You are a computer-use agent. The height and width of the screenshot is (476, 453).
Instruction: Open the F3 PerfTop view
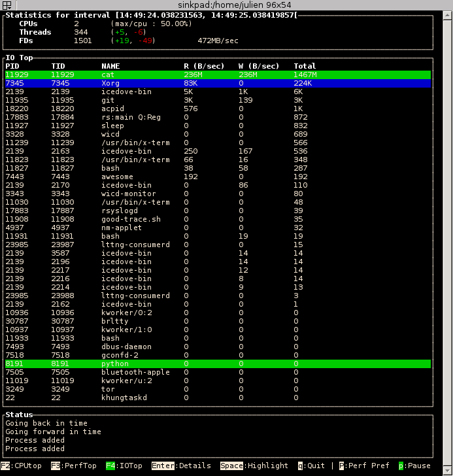tap(73, 466)
